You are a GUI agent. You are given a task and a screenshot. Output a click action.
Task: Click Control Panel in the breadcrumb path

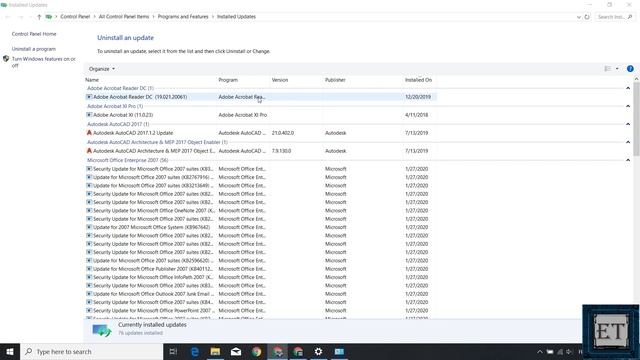pyautogui.click(x=75, y=17)
